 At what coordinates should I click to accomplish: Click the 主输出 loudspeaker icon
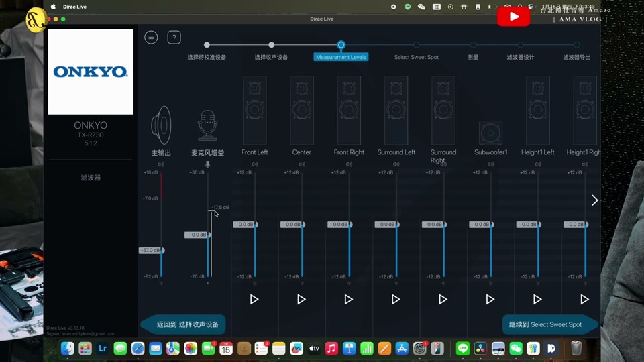point(161,125)
